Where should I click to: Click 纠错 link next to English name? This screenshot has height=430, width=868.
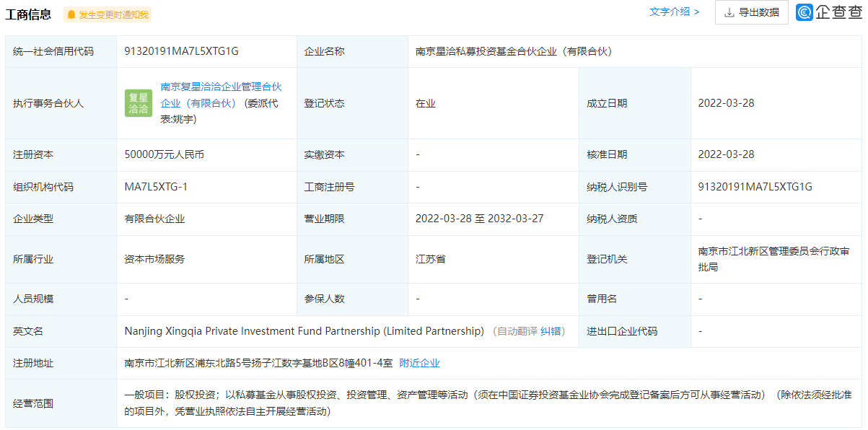click(551, 331)
